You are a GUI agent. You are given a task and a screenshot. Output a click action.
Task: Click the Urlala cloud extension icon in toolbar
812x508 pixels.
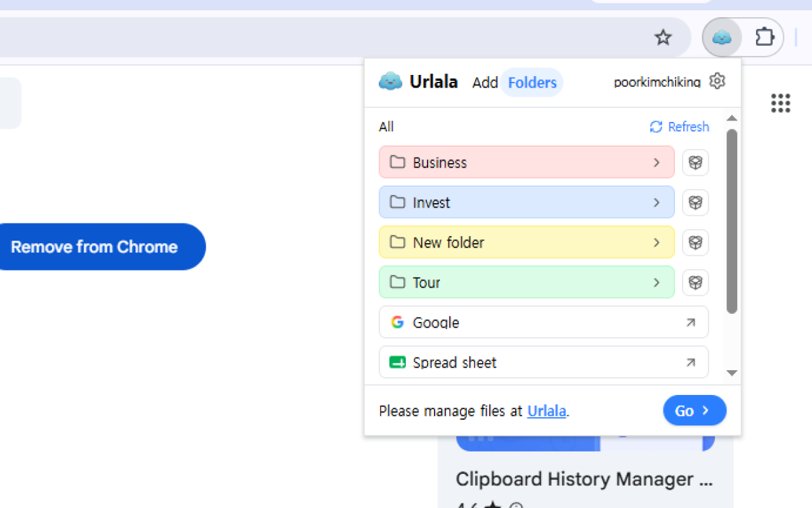tap(722, 37)
